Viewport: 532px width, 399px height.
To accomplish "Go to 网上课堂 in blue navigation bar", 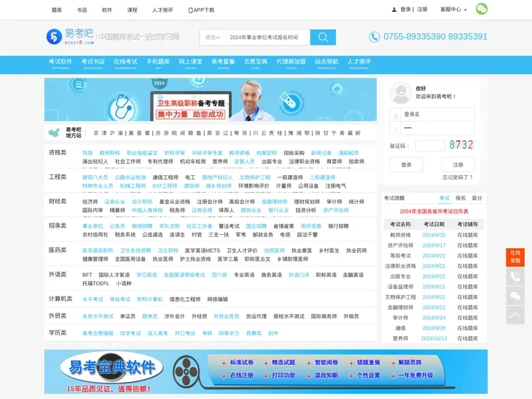I will click(x=191, y=64).
